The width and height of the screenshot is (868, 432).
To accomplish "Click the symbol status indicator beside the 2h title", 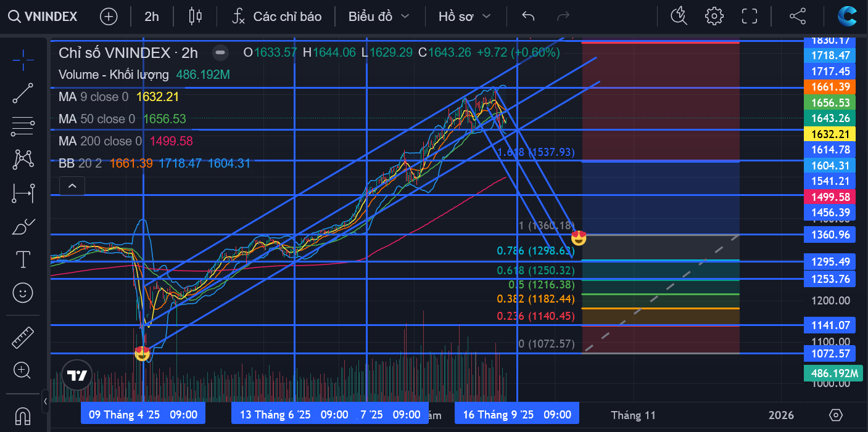I will [x=221, y=53].
